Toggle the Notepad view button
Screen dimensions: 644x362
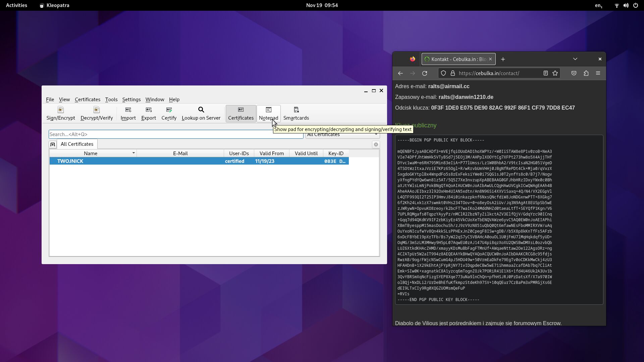pyautogui.click(x=268, y=113)
